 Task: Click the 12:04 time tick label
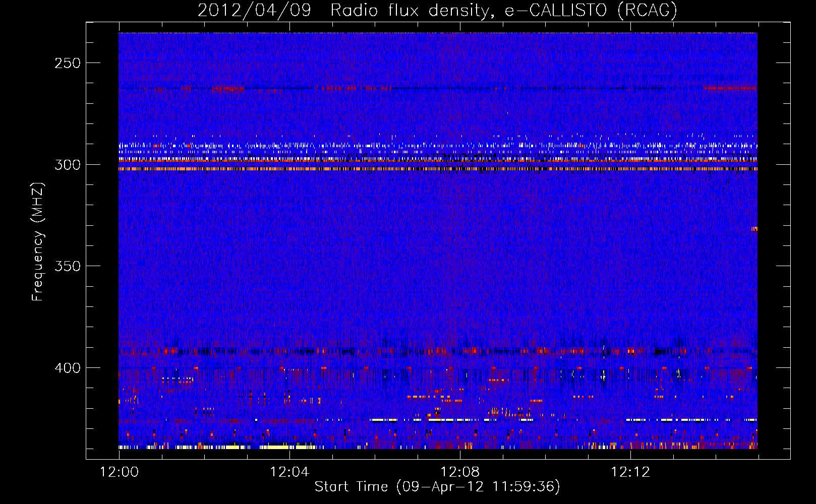point(289,472)
